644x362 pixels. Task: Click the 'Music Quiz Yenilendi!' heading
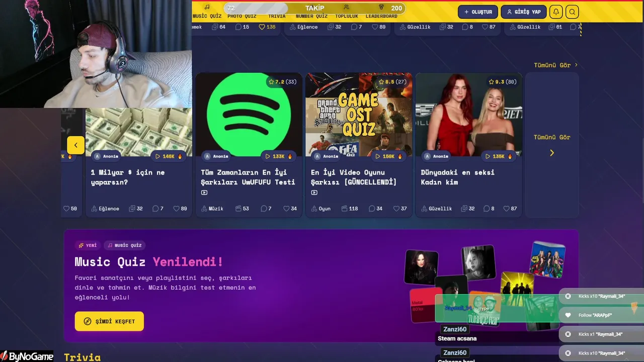[149, 261]
